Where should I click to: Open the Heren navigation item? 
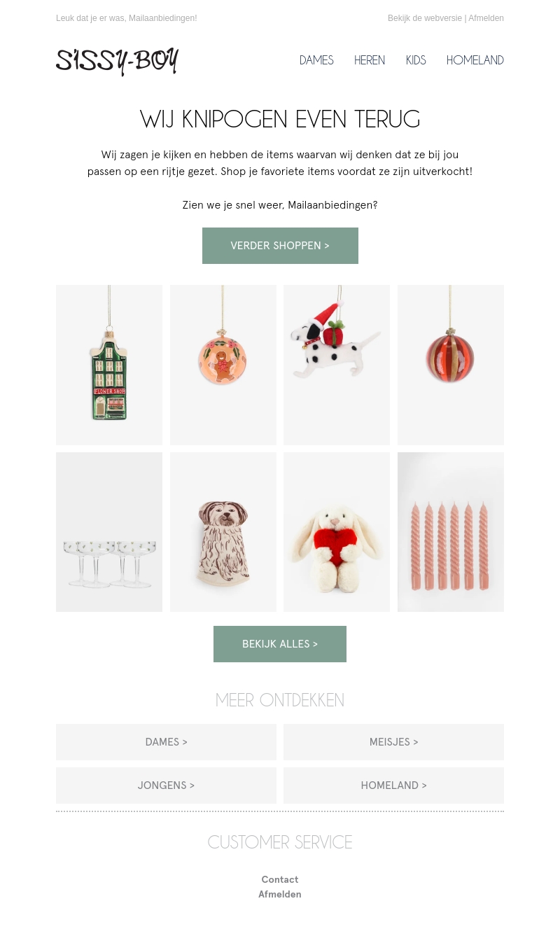click(370, 60)
